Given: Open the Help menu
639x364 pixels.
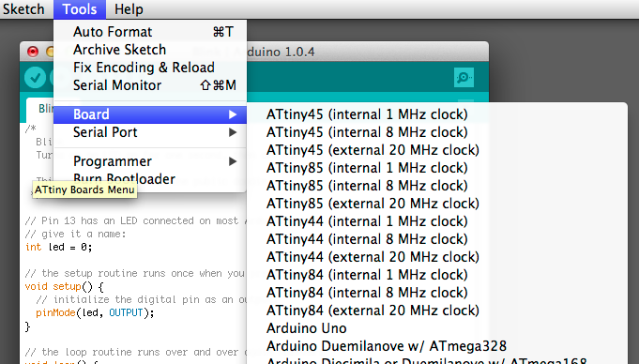Looking at the screenshot, I should coord(129,9).
